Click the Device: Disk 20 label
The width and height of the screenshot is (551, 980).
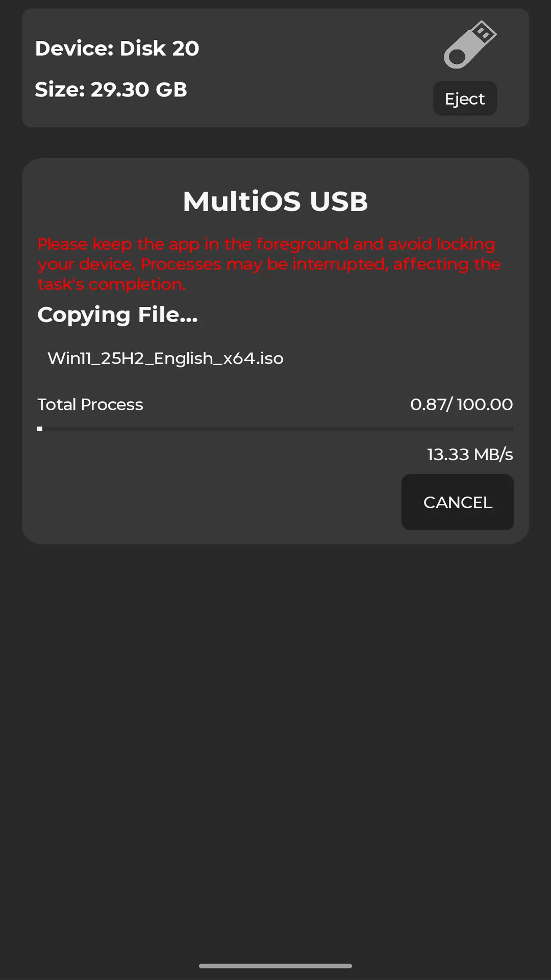click(x=117, y=48)
